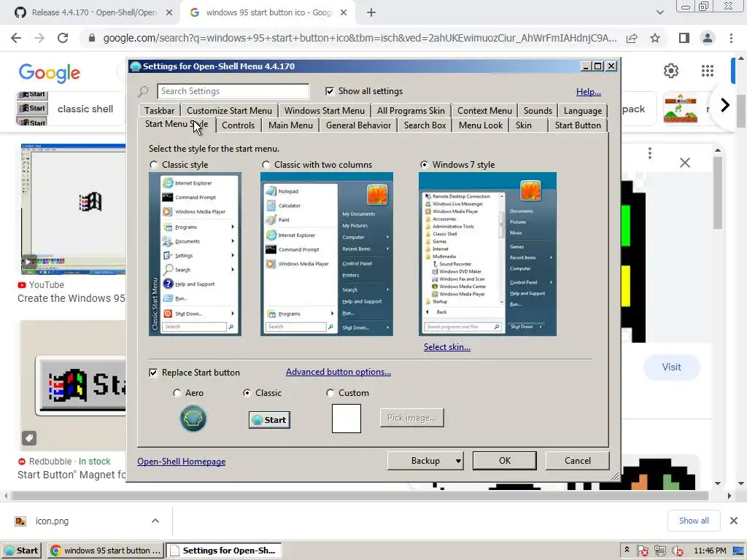Click the Chrome address bar URL

point(360,38)
